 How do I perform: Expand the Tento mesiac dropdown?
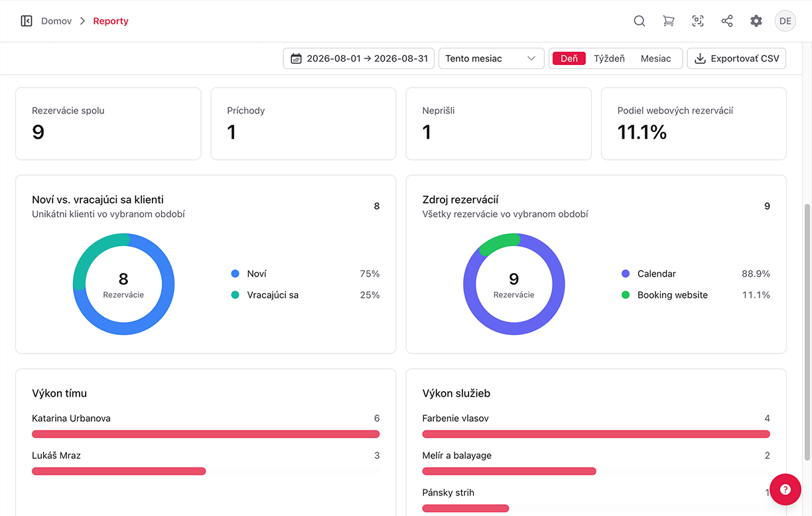[492, 58]
